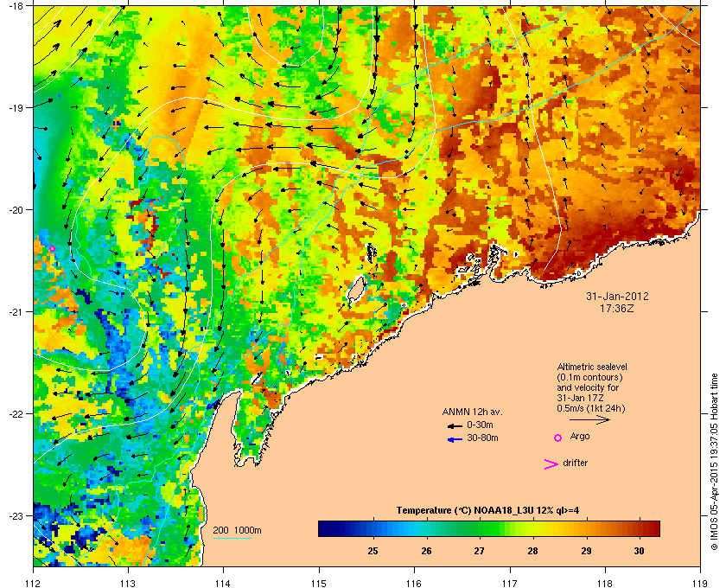Click the colorbar value 29
This screenshot has width=726, height=588.
[586, 551]
